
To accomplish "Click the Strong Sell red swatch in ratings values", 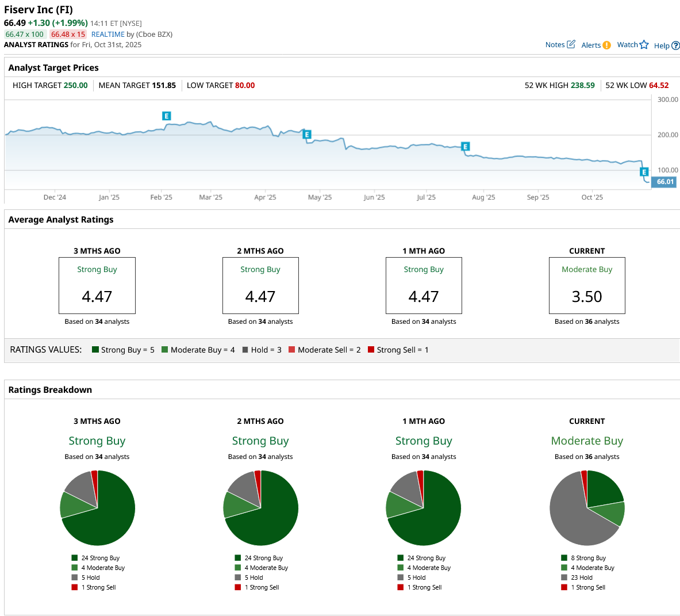I will tap(371, 350).
